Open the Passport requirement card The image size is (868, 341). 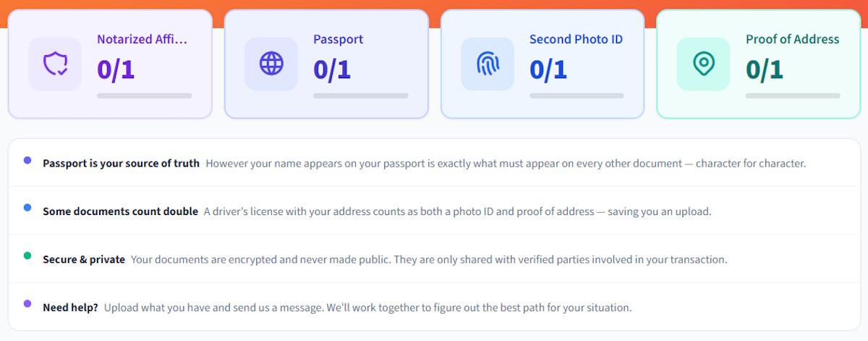326,64
